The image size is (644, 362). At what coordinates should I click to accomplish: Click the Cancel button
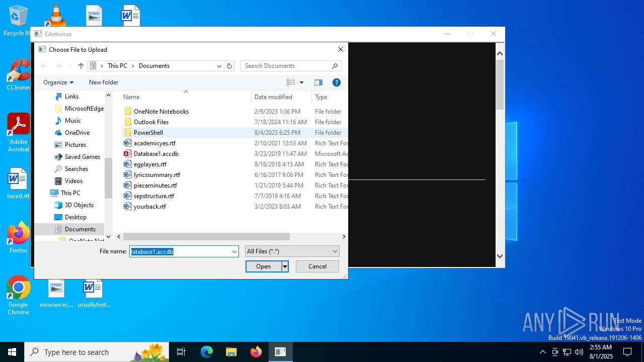[317, 266]
